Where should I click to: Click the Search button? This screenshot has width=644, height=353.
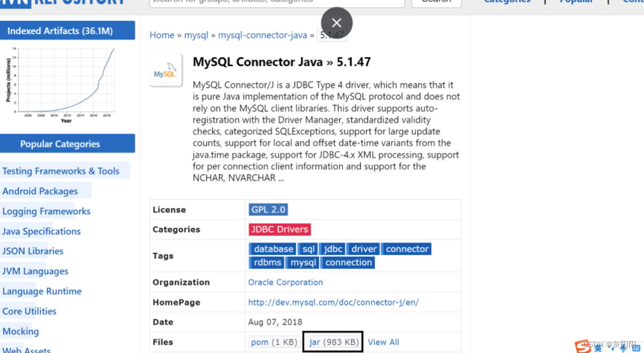(436, 1)
